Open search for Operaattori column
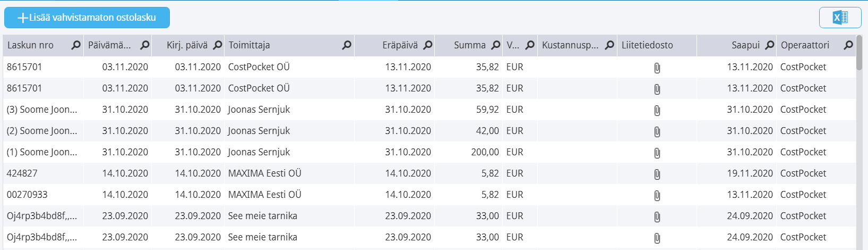This screenshot has height=250, width=868. point(848,45)
